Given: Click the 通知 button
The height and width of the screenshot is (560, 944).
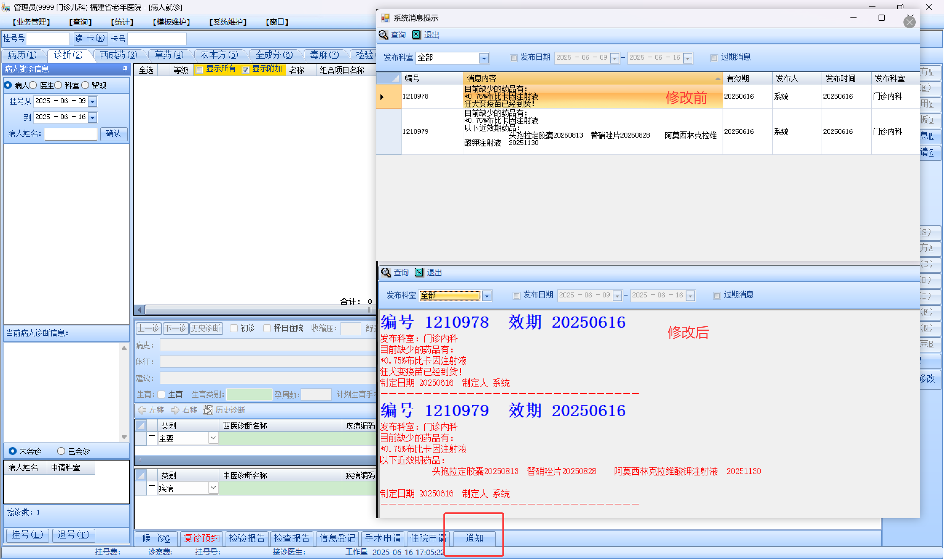Looking at the screenshot, I should click(474, 539).
